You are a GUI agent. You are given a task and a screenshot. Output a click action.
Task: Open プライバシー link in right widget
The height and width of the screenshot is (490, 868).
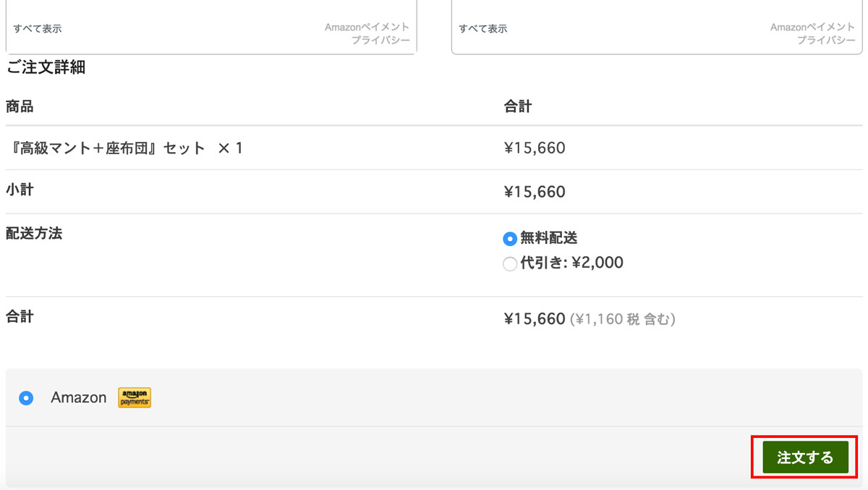[x=826, y=41]
